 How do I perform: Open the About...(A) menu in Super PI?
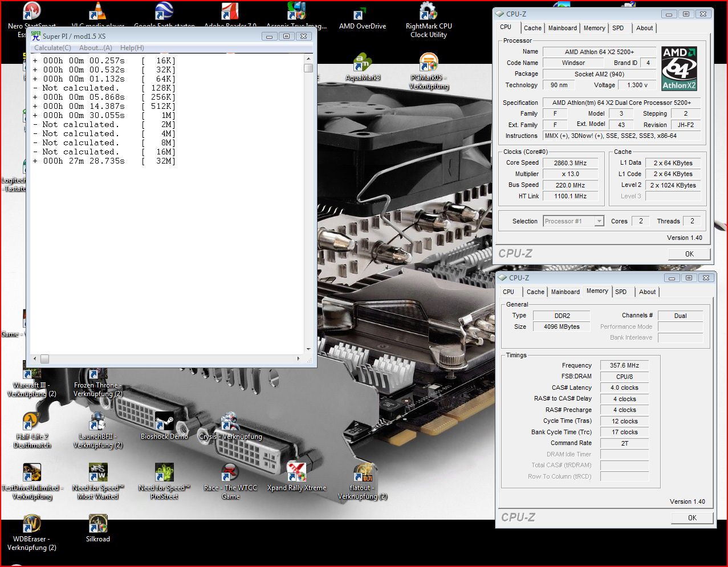coord(96,48)
